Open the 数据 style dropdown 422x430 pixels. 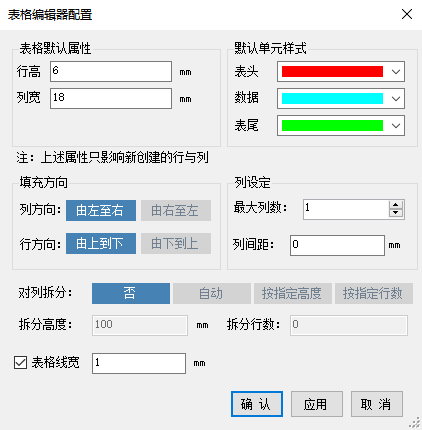(396, 99)
